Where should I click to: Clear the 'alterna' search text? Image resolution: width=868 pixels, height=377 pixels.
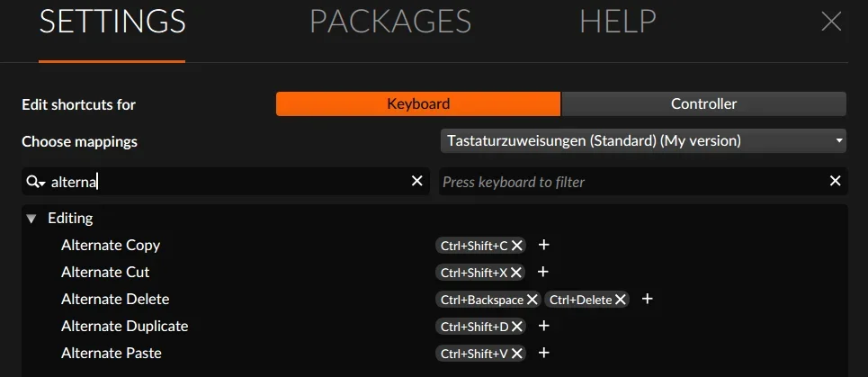(x=417, y=181)
